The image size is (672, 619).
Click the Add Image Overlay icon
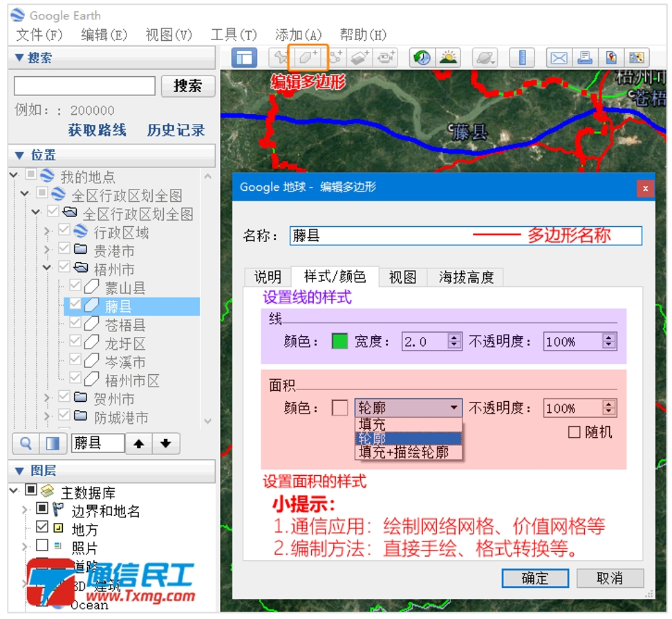pyautogui.click(x=360, y=57)
